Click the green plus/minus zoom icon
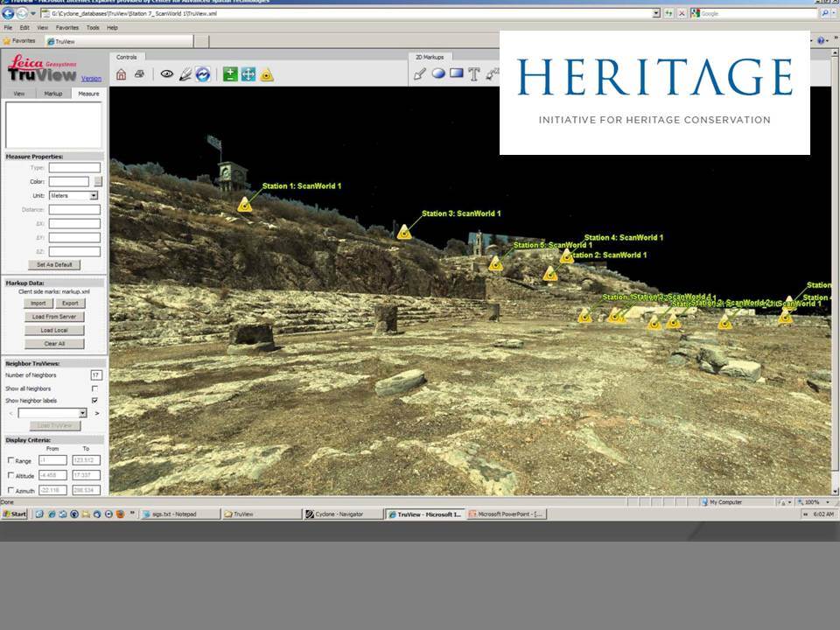Image resolution: width=840 pixels, height=630 pixels. (230, 74)
